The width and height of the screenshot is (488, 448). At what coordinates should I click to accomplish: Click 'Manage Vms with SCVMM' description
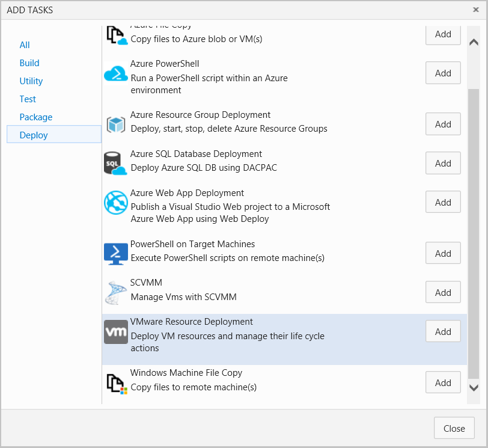click(184, 297)
